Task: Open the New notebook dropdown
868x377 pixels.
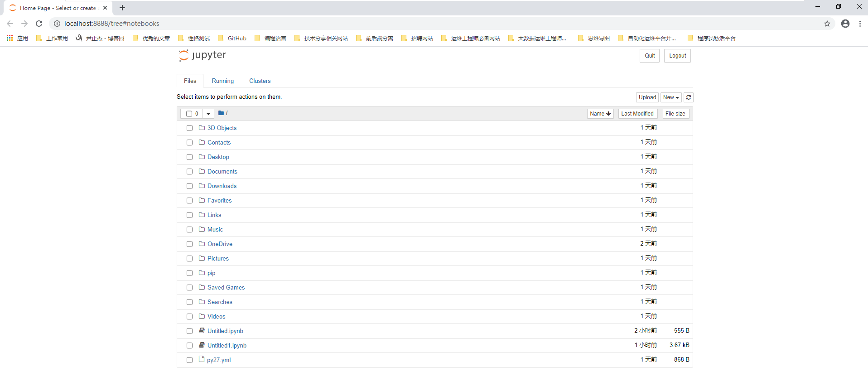Action: click(671, 97)
